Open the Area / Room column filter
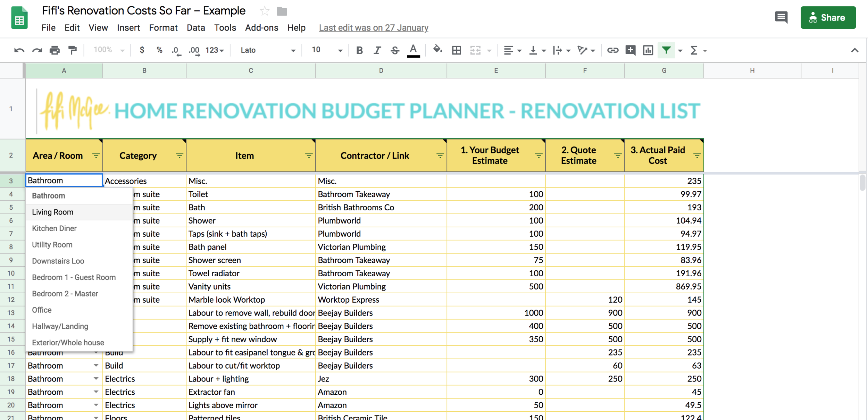 click(96, 156)
